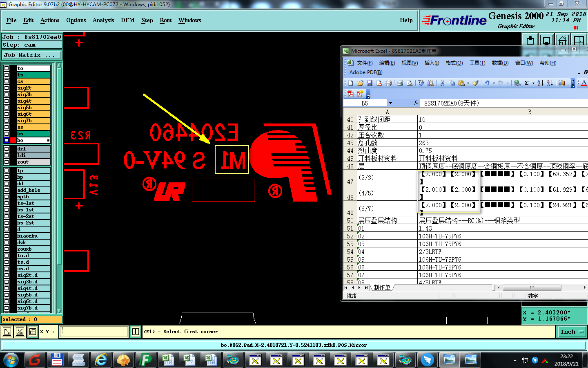Toggle the checkbox for layer 'bs'
The height and width of the screenshot is (368, 588).
point(7,134)
